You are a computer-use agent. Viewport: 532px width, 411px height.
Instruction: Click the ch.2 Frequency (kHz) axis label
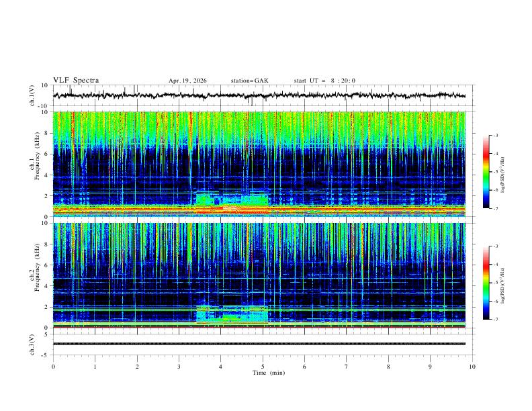pos(34,275)
